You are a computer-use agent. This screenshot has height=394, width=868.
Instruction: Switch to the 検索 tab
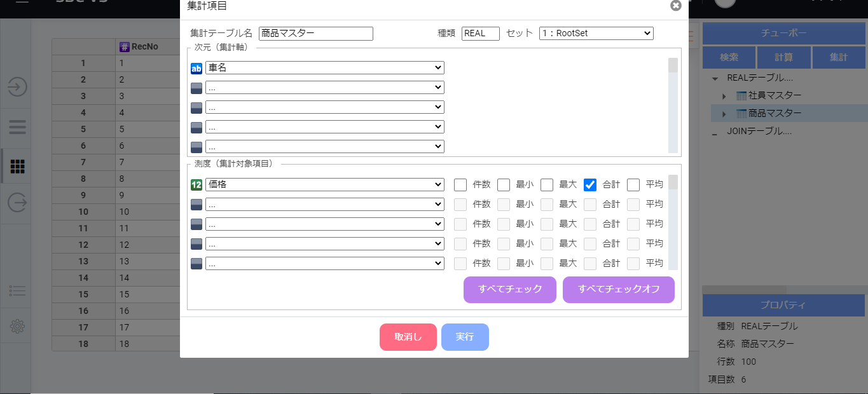coord(729,57)
